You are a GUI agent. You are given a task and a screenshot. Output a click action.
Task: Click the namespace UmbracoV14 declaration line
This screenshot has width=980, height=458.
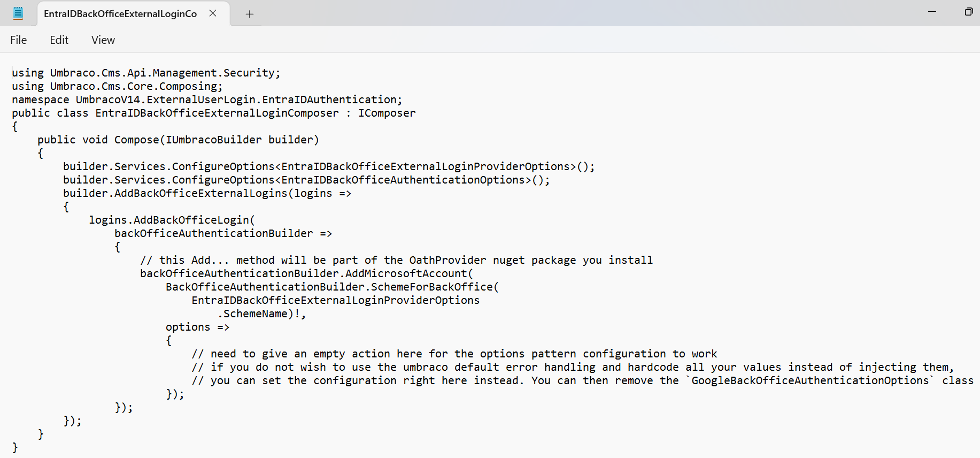(x=207, y=100)
